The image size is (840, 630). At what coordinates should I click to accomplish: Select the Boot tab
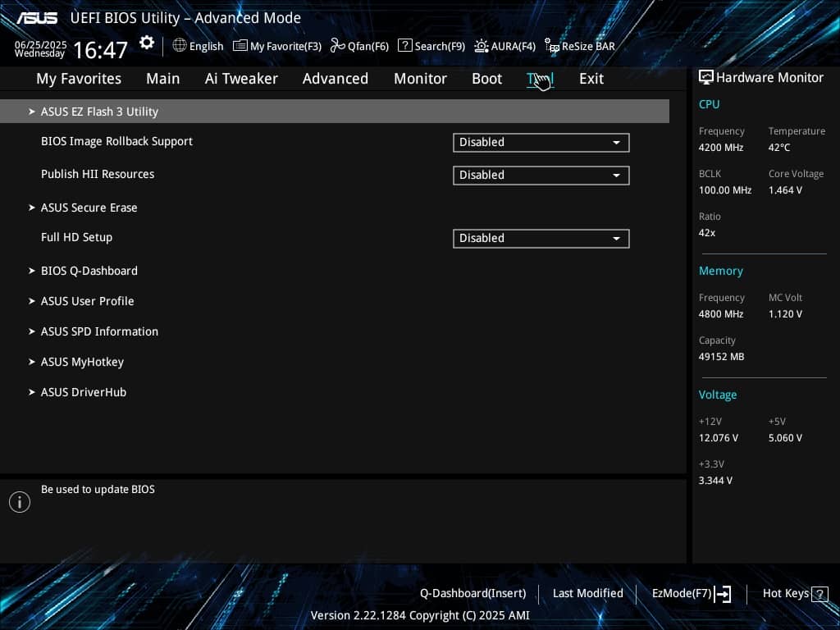coord(487,79)
